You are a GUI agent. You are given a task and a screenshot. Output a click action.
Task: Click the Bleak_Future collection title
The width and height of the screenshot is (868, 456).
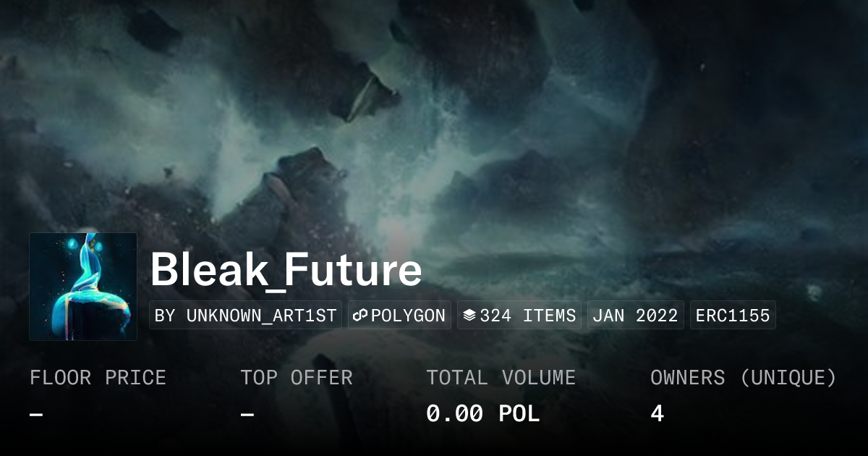[x=286, y=270]
